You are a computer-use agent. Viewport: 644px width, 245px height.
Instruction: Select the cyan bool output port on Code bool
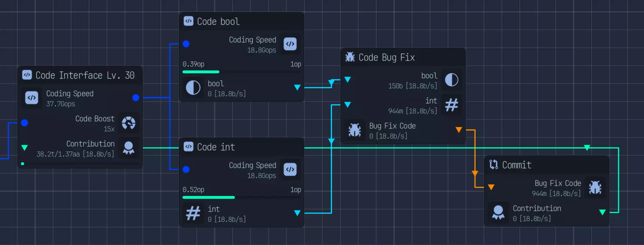297,87
